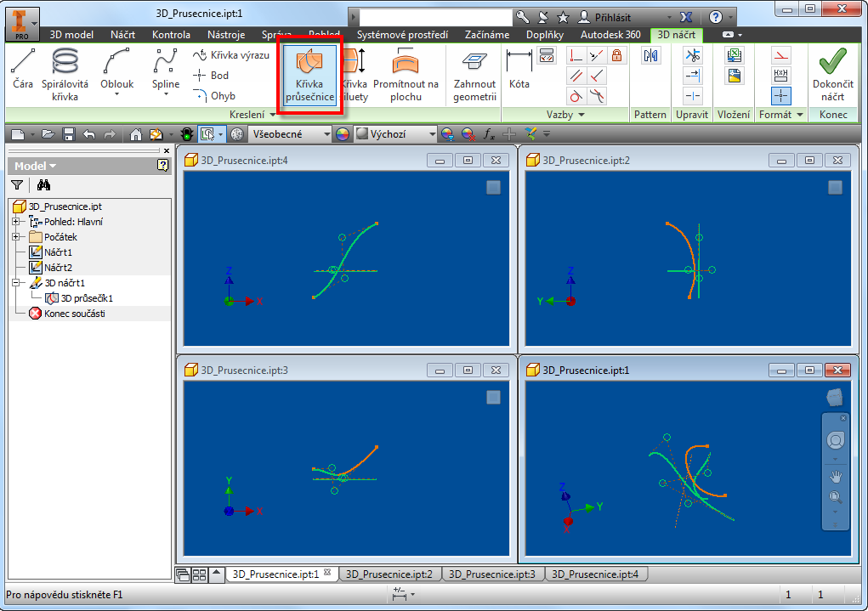
Task: Click the filter funnel icon in Model panel
Action: (17, 184)
